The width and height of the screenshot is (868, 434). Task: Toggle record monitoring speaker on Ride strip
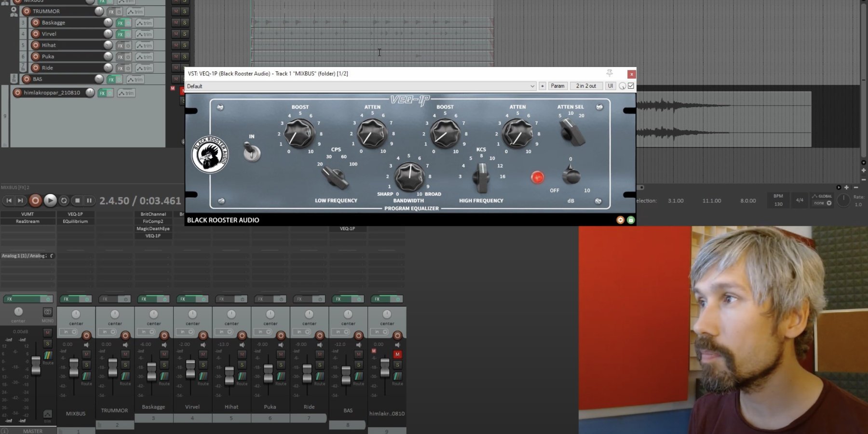pos(320,345)
